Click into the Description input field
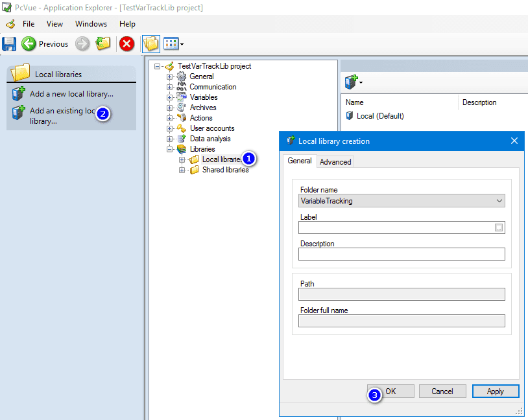Screen dimensions: 528x420 coord(402,254)
